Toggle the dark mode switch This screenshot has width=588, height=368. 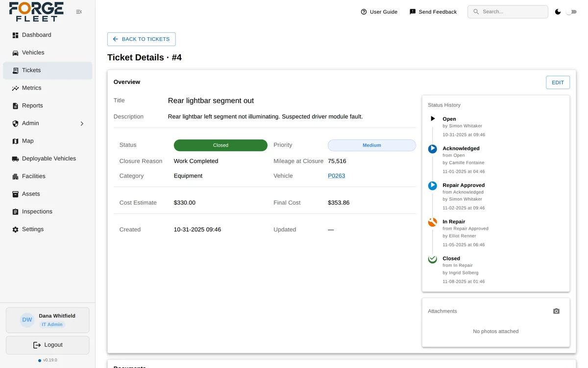pyautogui.click(x=571, y=12)
